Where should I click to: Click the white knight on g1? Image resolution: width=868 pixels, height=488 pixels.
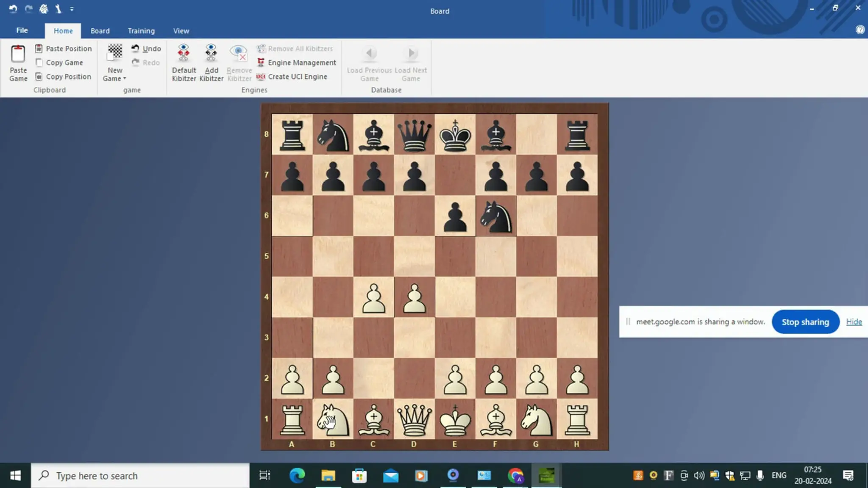coord(536,420)
